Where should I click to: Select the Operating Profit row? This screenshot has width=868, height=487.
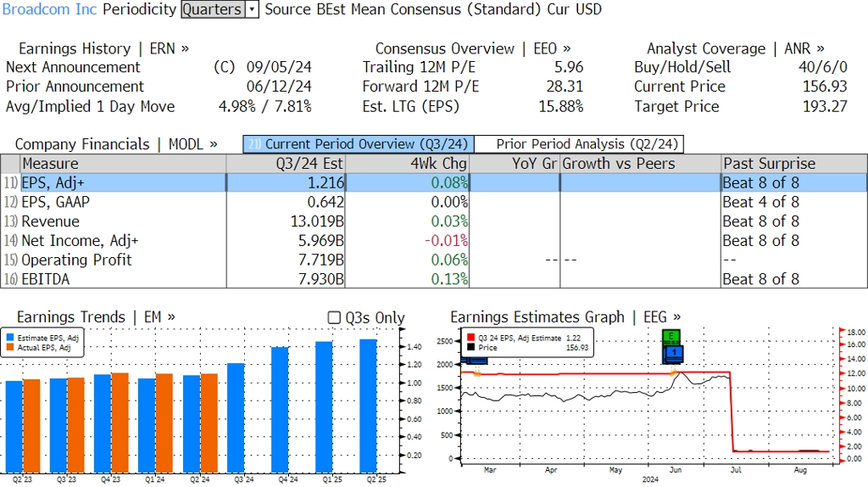click(x=434, y=260)
